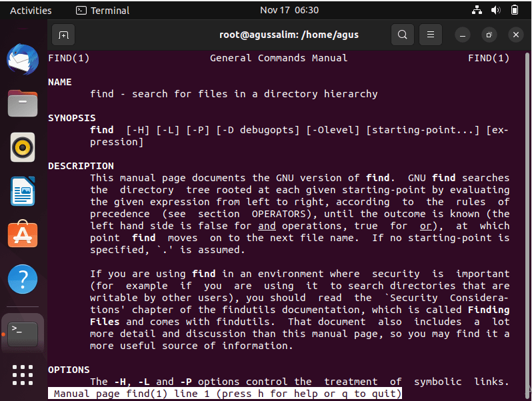Click the "General Commands Manual" header text
The image size is (532, 401).
[x=279, y=58]
